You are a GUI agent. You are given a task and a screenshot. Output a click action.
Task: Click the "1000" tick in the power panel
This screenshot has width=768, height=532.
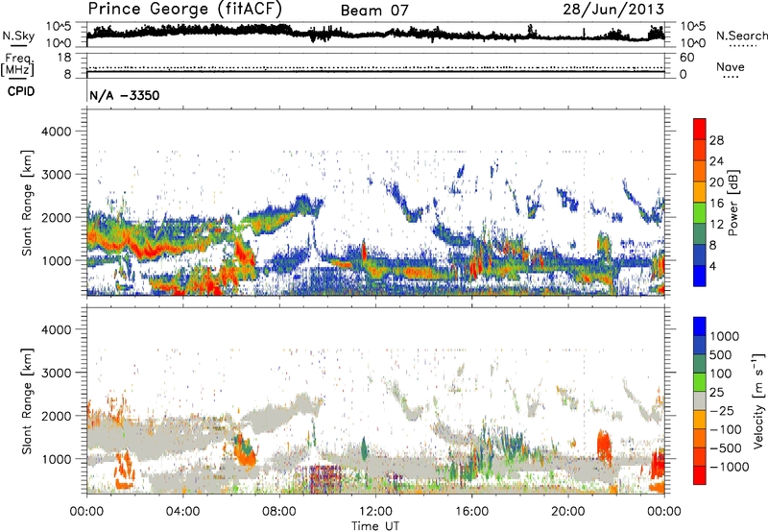coord(57,260)
